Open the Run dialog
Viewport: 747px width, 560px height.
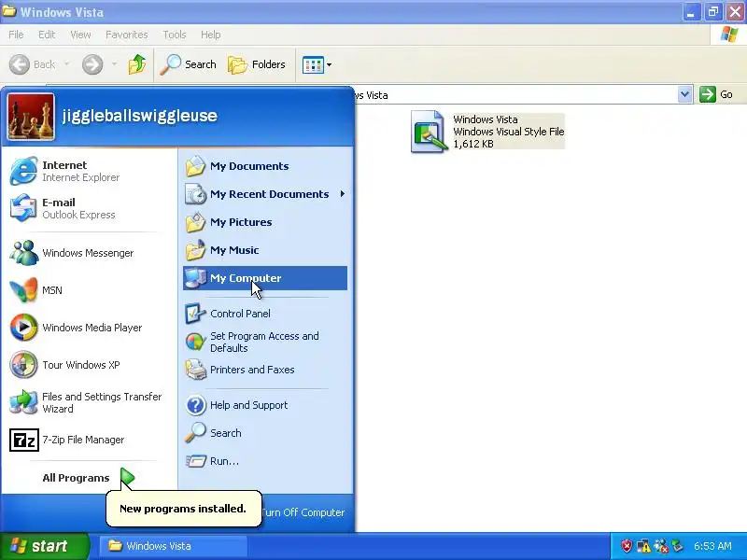[265, 461]
